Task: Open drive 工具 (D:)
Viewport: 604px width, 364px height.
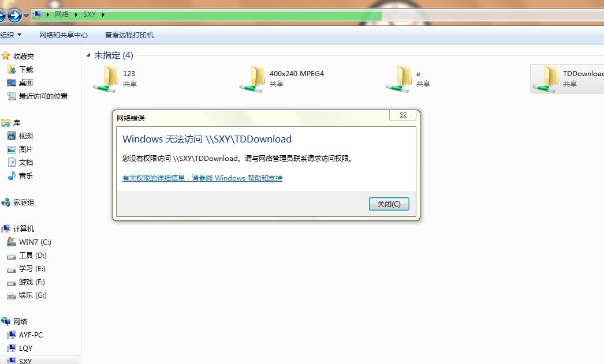Action: (x=33, y=256)
